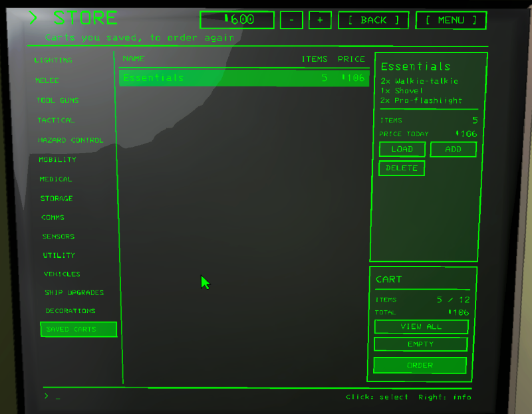Add Essentials to the current cart
532x414 pixels.
(x=454, y=150)
